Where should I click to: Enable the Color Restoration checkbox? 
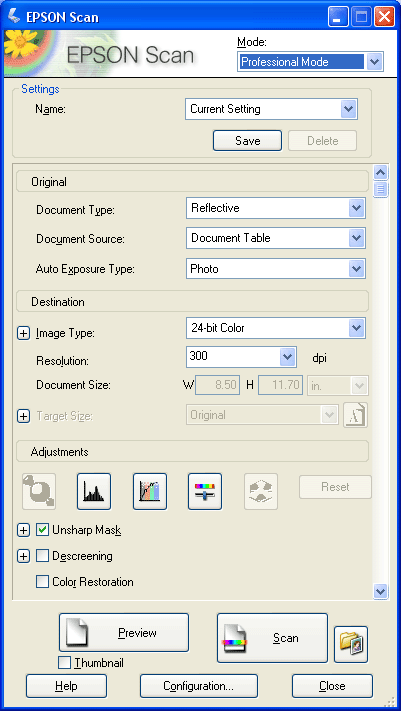42,582
